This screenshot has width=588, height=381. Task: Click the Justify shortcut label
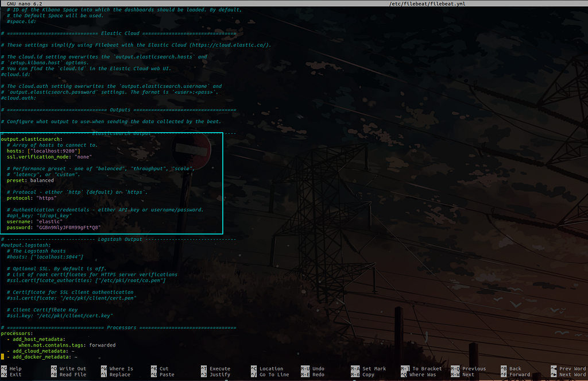coord(220,375)
